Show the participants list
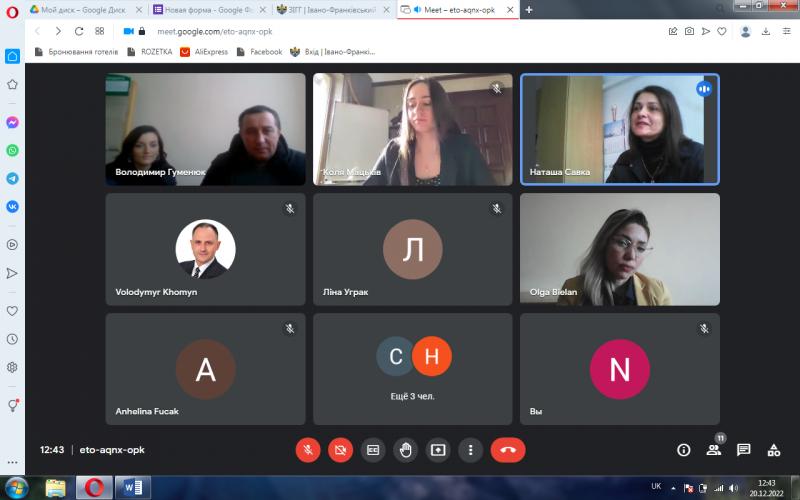This screenshot has height=500, width=800. click(713, 450)
